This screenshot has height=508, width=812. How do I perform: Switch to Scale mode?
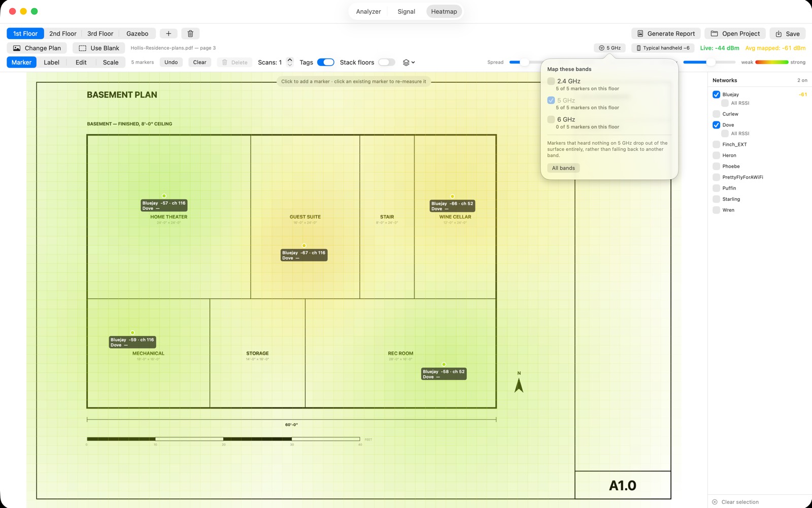[111, 62]
